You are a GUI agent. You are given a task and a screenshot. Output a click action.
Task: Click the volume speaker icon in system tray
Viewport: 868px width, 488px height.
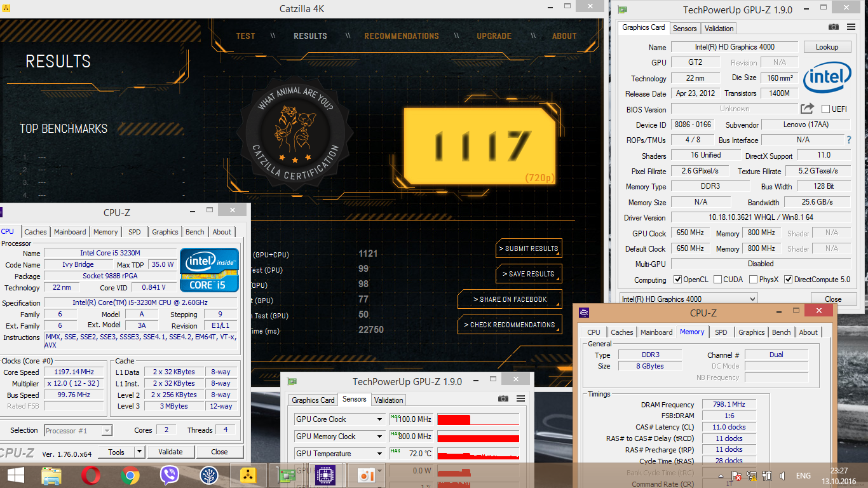tap(782, 476)
